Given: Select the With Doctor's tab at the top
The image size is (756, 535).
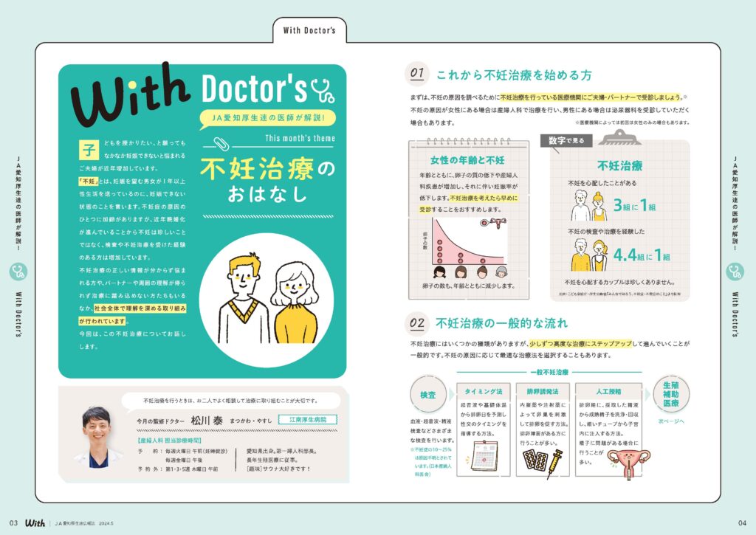Looking at the screenshot, I should [309, 30].
